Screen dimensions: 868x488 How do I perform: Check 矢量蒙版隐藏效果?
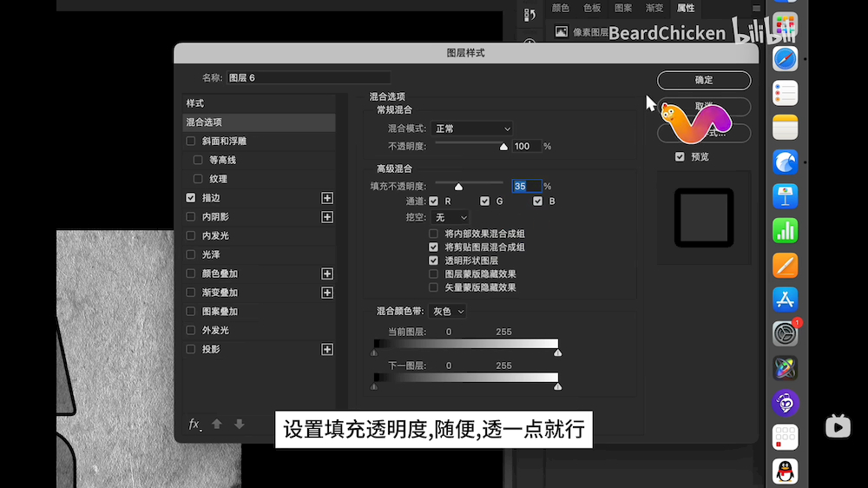(x=433, y=287)
